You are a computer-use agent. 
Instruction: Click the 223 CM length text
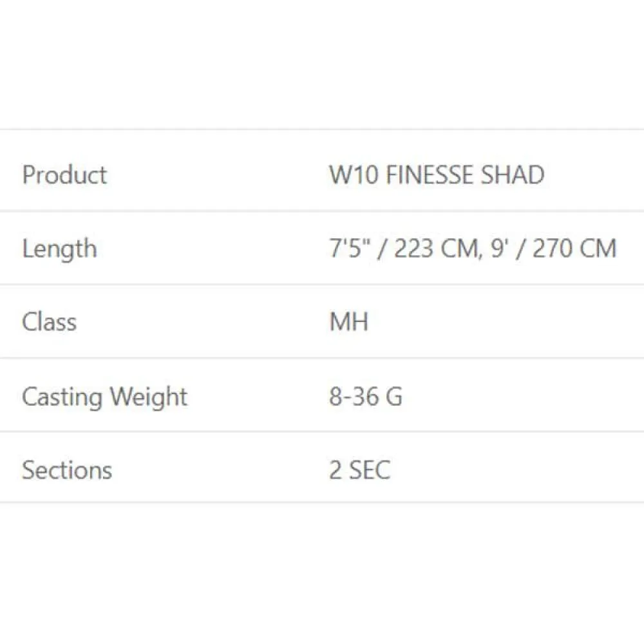tap(435, 249)
